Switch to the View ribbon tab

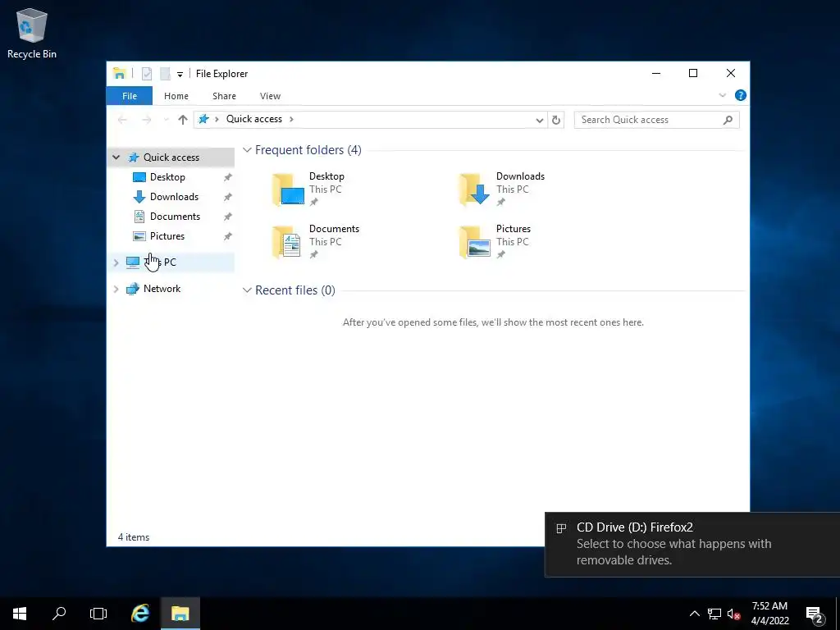coord(270,96)
